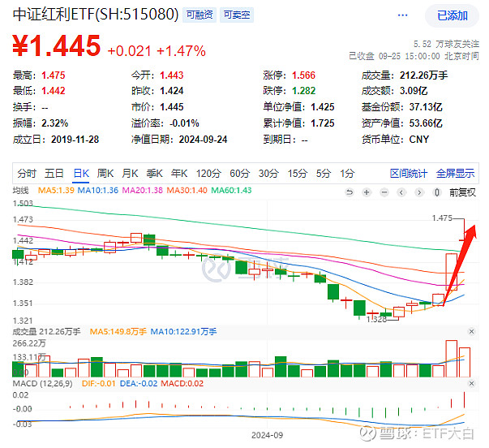The height and width of the screenshot is (448, 489).
Task: Click the 2024-09 date axis label
Action: [x=268, y=435]
